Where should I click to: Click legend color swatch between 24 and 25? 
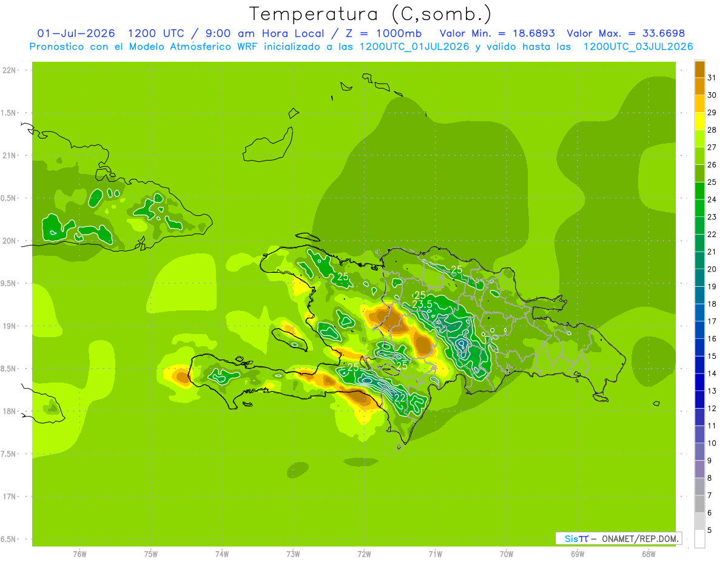click(699, 191)
